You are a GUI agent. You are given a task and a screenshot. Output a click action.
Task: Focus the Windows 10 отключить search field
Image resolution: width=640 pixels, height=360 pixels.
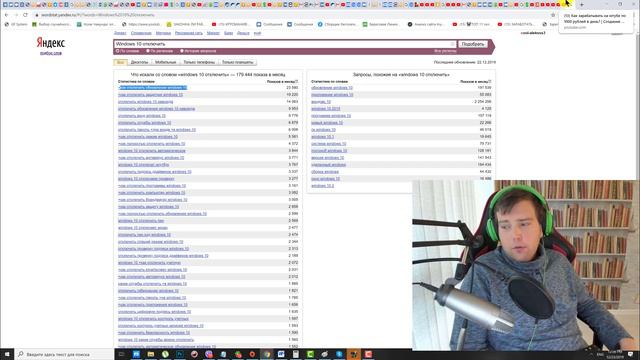(284, 44)
